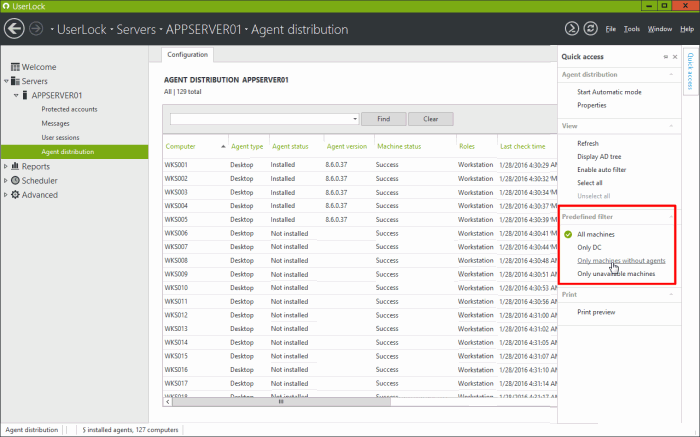Click the refresh icon in header
Viewport: 700px width, 437px height.
pos(591,29)
